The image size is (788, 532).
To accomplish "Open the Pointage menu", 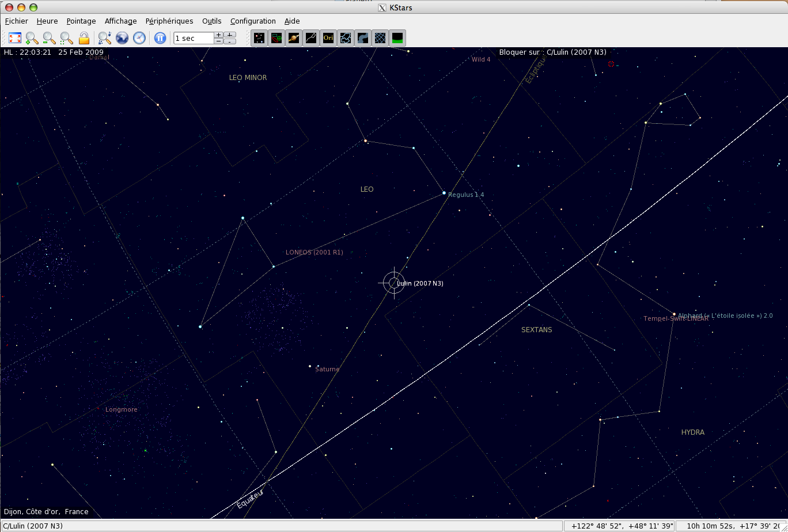I will point(81,21).
